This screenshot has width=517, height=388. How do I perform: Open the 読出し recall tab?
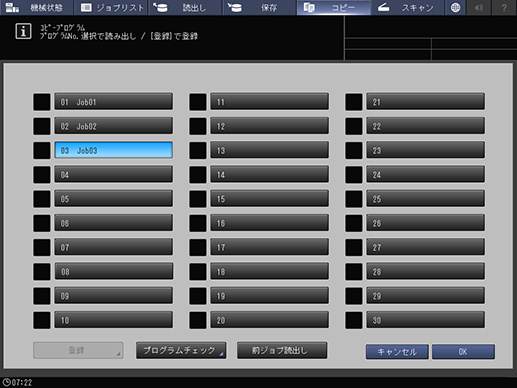(x=185, y=7)
